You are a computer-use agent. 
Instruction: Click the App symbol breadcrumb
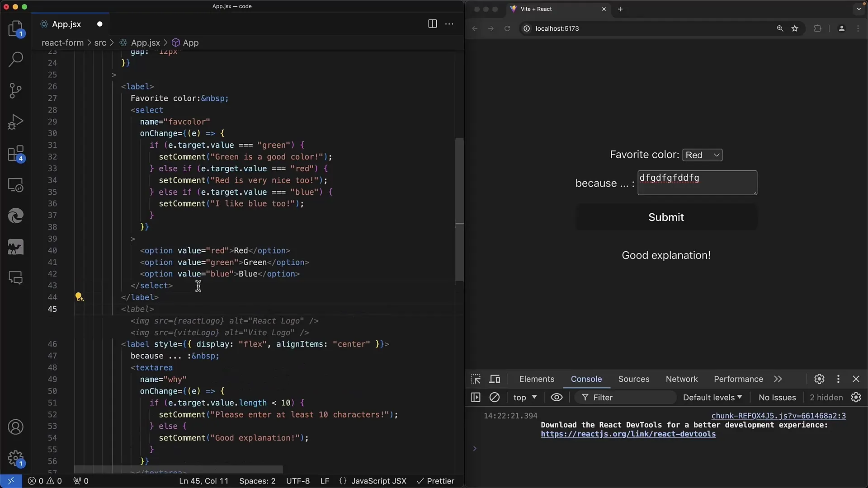click(185, 42)
